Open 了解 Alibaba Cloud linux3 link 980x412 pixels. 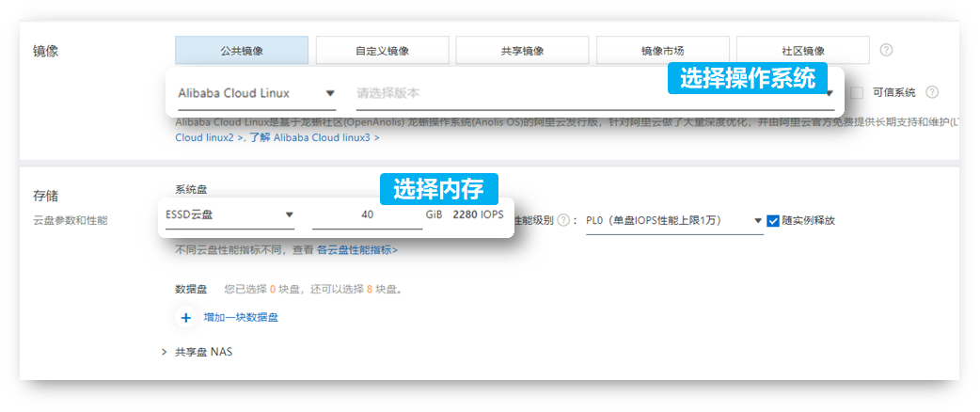(x=314, y=137)
